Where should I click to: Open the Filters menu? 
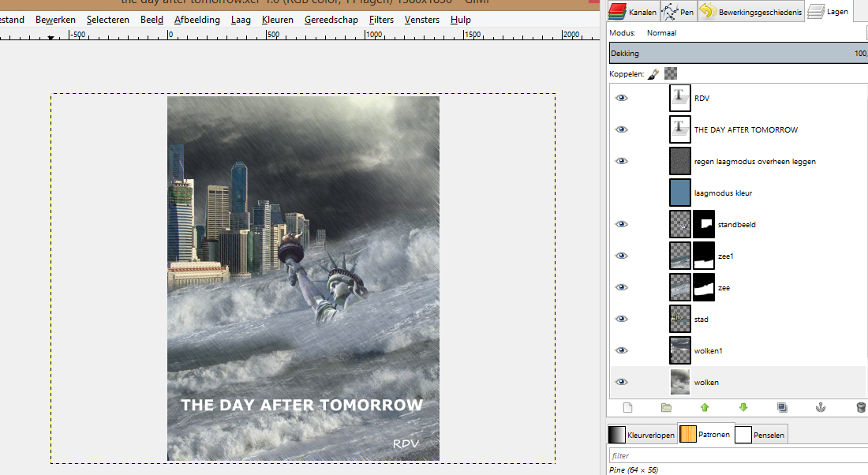[381, 20]
